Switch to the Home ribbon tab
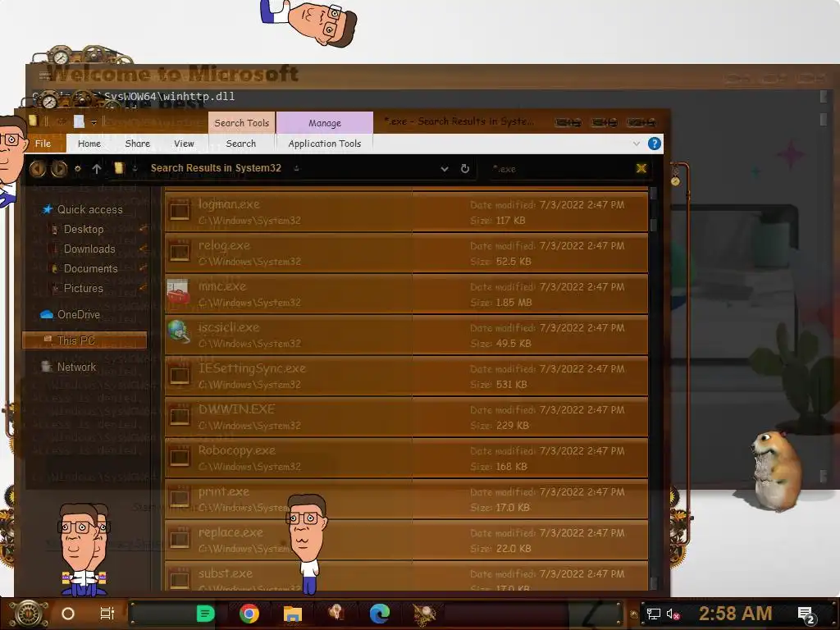 point(89,144)
